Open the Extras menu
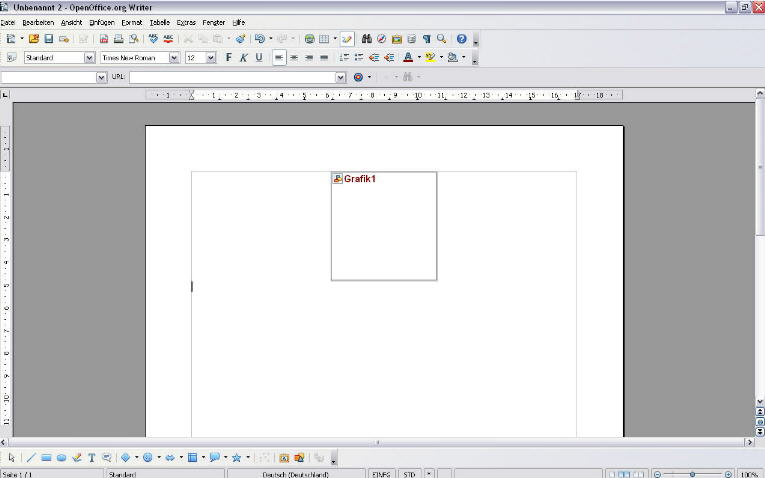This screenshot has width=765, height=478. (186, 21)
